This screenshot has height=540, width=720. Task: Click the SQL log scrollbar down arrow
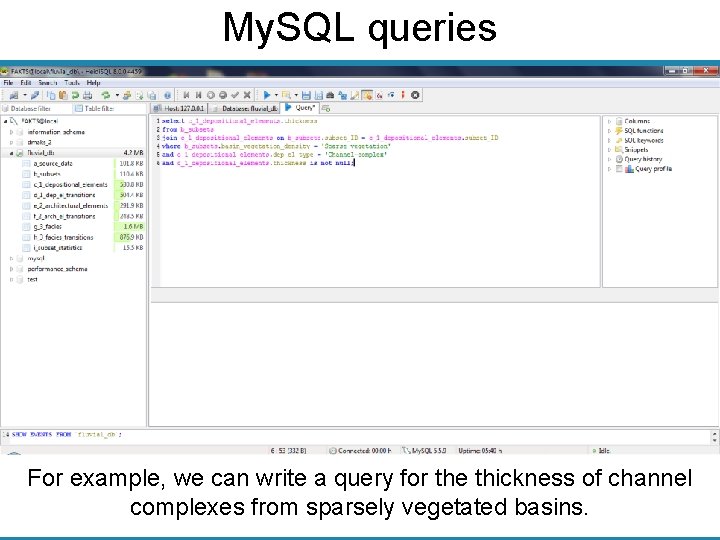[714, 440]
